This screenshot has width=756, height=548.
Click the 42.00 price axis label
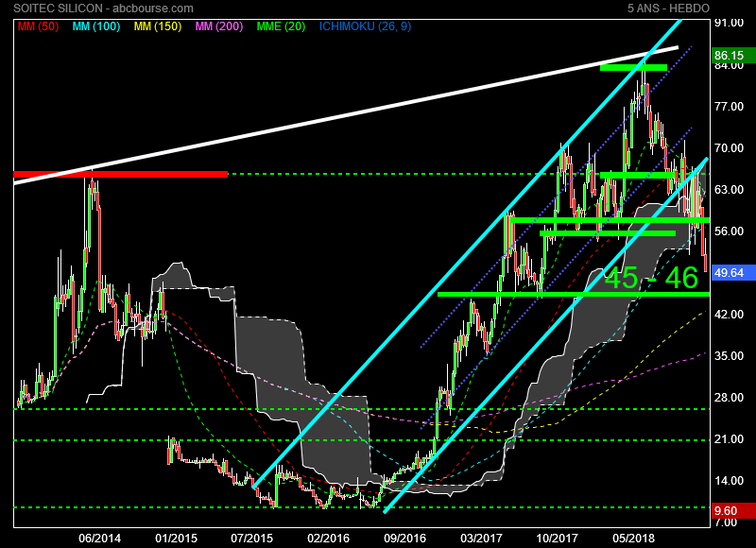pyautogui.click(x=729, y=315)
